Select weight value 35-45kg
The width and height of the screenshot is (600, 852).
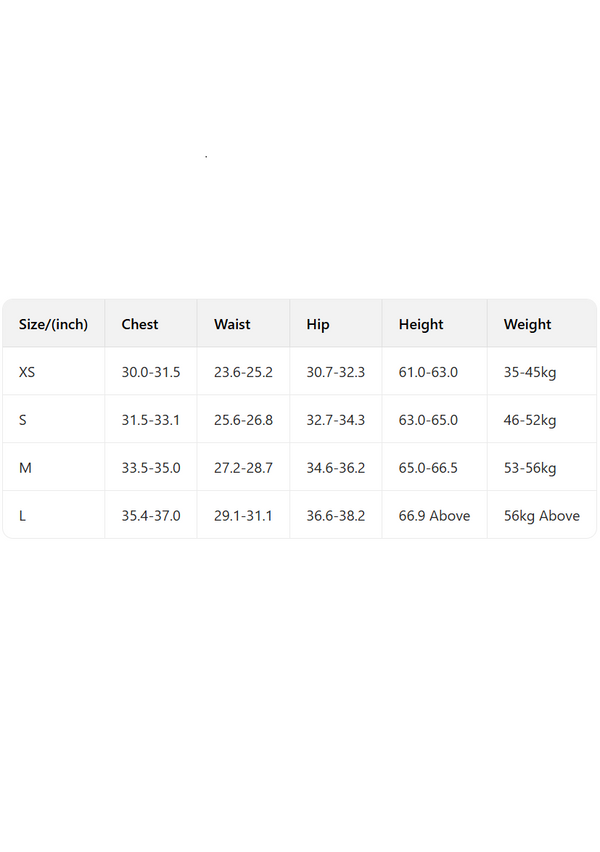pyautogui.click(x=530, y=372)
